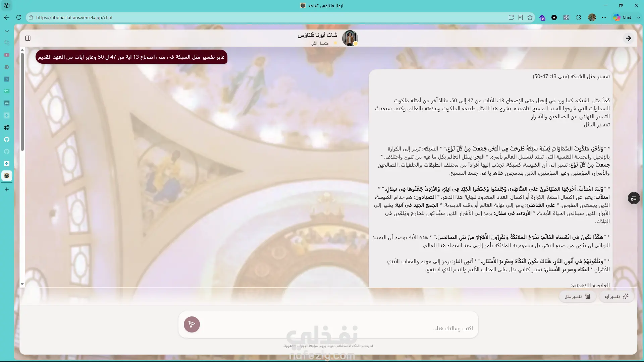Open the gray arrows extension icon
Viewport: 644px width, 362px height.
click(x=566, y=17)
